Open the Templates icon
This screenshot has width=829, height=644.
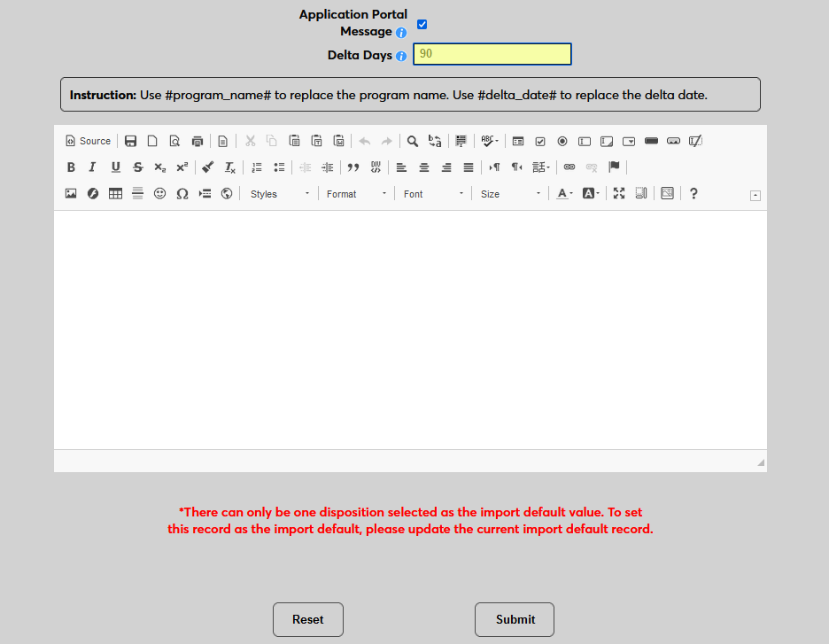coord(222,141)
